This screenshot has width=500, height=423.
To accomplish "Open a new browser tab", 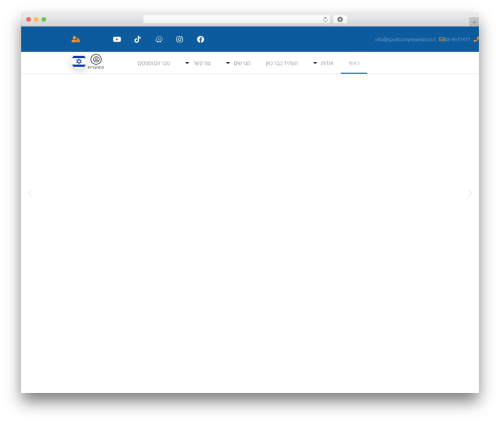I will pyautogui.click(x=474, y=22).
